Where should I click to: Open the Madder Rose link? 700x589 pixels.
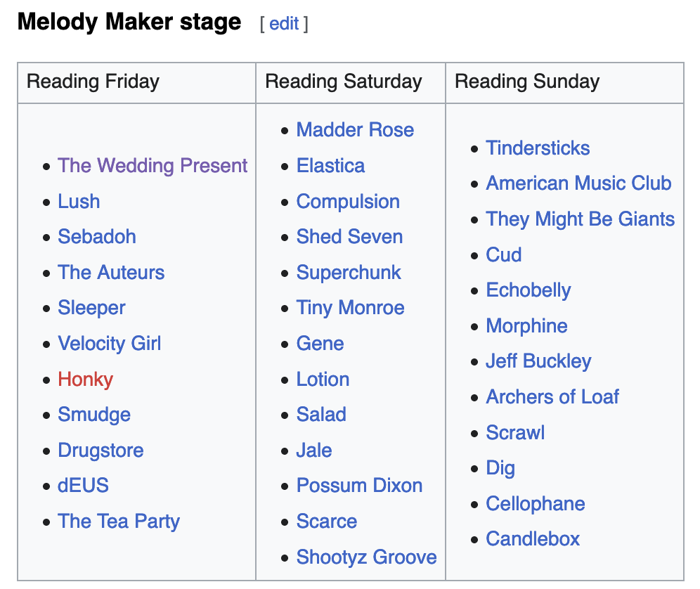(355, 130)
